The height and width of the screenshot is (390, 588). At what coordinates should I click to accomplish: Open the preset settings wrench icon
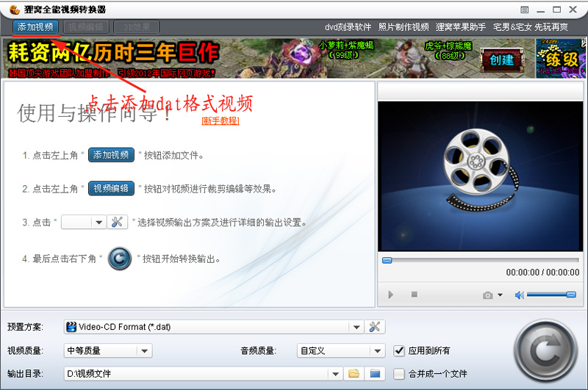click(375, 327)
